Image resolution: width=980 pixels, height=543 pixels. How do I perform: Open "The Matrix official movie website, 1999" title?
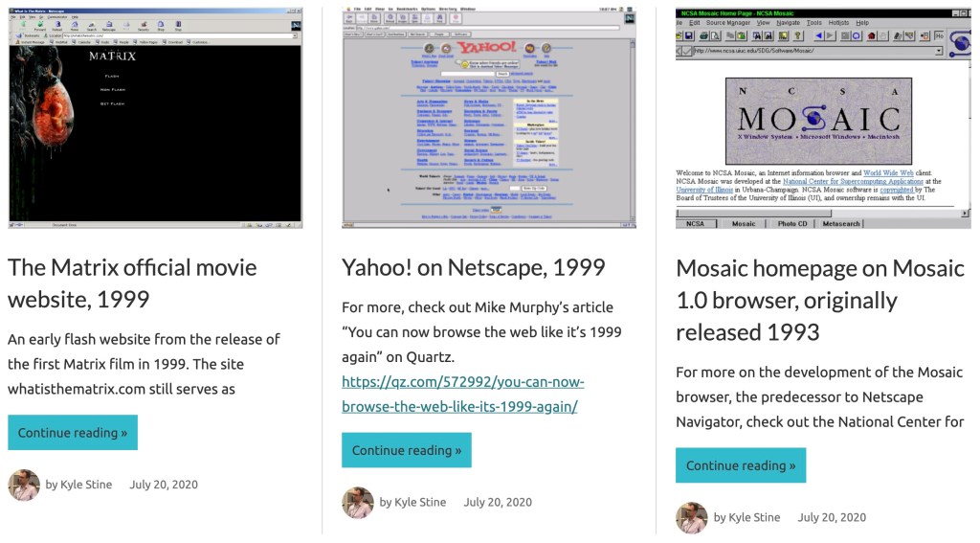[132, 283]
